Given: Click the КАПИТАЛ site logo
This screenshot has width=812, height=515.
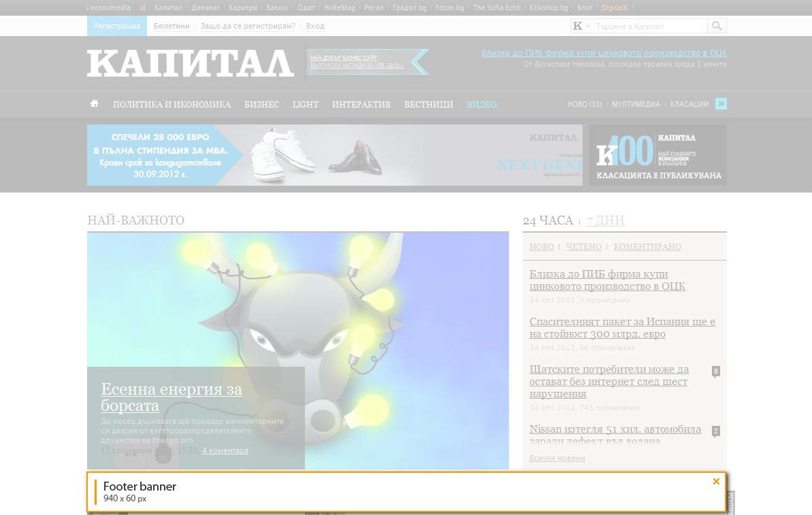Looking at the screenshot, I should point(191,63).
